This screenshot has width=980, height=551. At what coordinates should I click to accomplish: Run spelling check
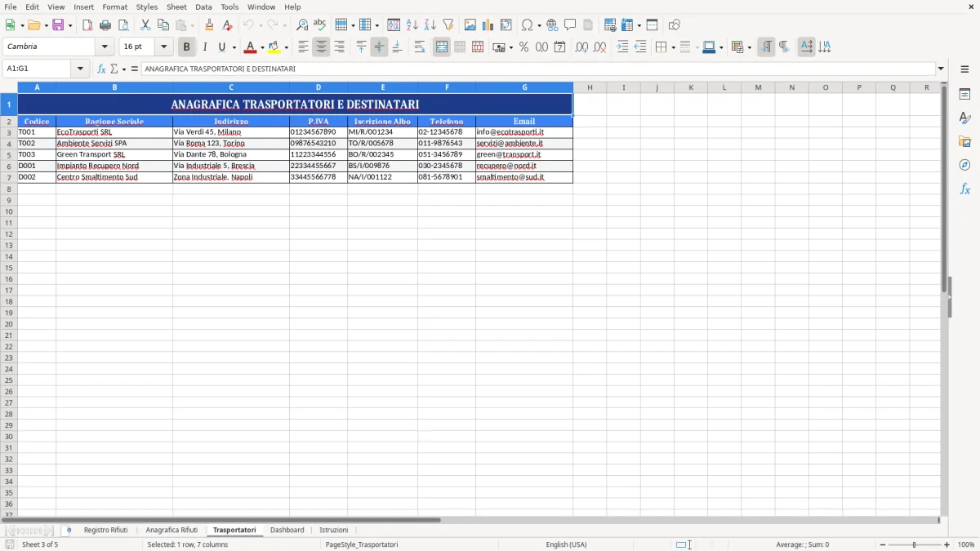(x=320, y=25)
